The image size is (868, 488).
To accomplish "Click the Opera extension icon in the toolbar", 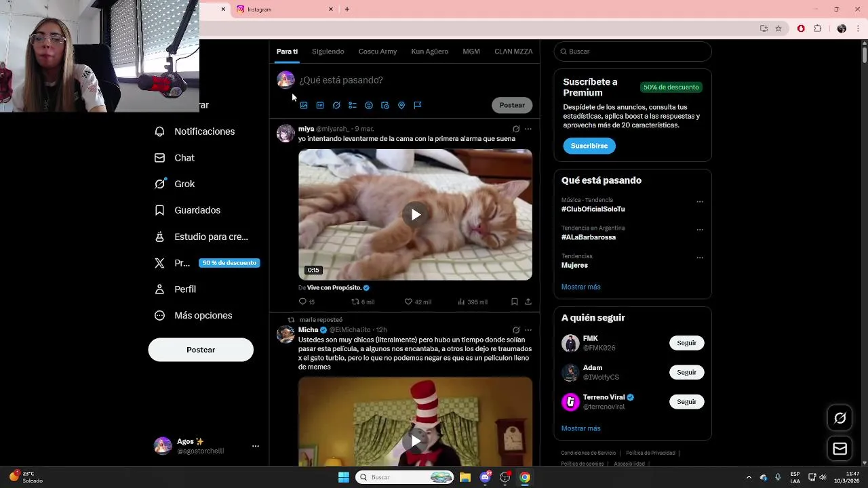I will point(801,28).
